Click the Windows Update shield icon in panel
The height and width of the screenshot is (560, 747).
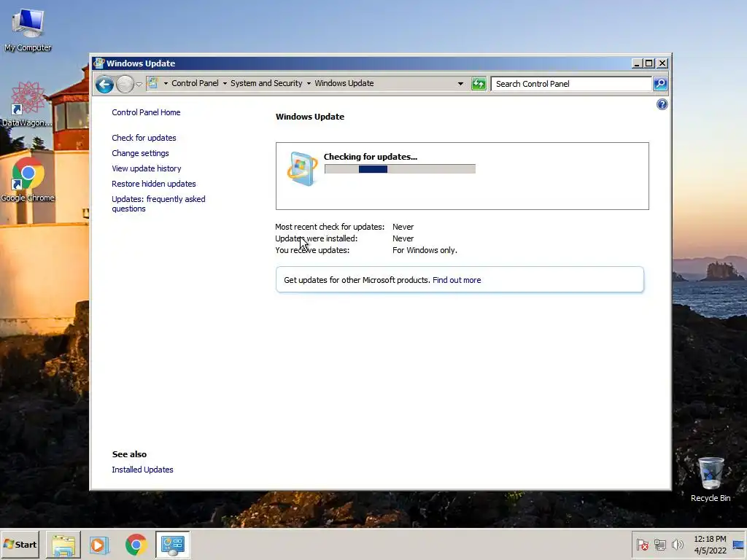tap(302, 168)
